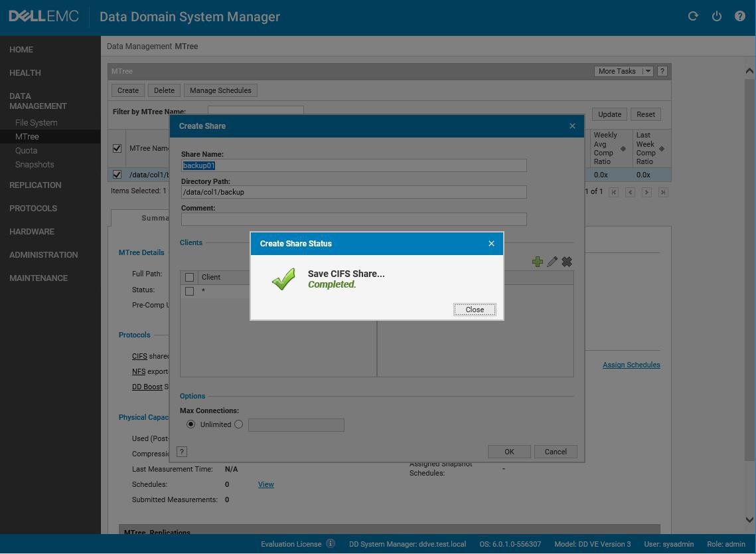Edit selected client using the pencil icon
The width and height of the screenshot is (756, 554).
pyautogui.click(x=552, y=262)
